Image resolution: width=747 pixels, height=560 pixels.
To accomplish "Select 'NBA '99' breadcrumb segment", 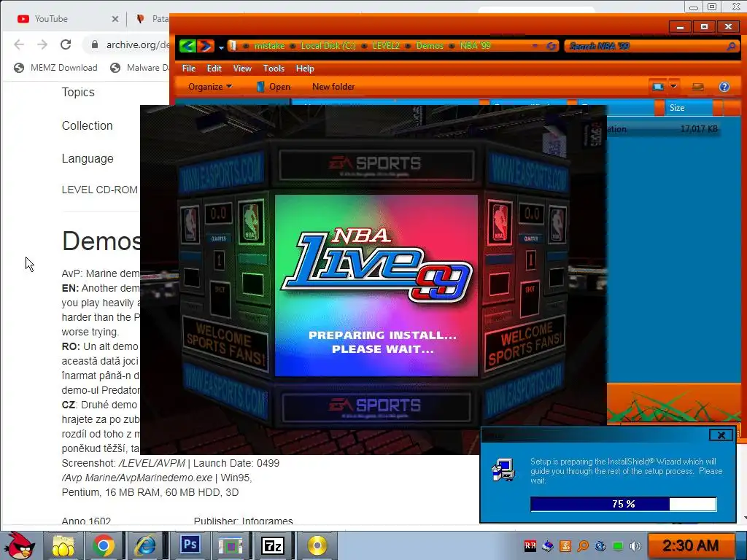I will tap(475, 46).
